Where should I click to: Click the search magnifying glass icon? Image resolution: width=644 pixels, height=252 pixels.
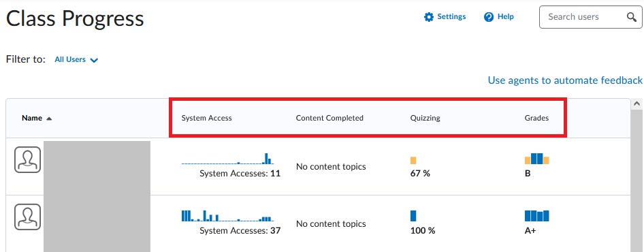[631, 17]
